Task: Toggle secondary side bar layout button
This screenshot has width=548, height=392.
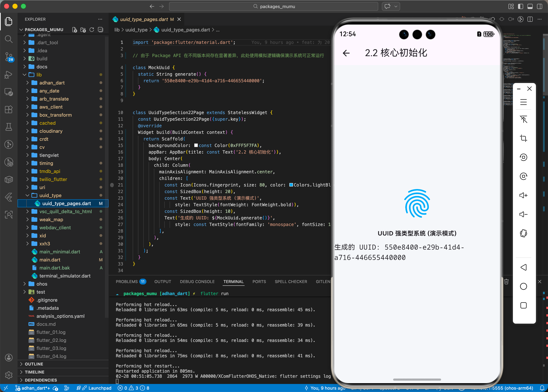Action: point(540,7)
